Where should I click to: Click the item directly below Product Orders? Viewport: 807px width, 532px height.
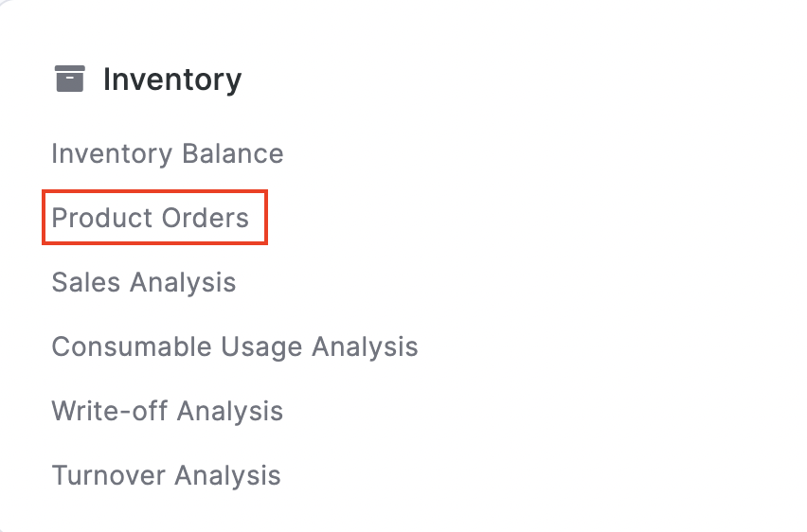click(x=143, y=282)
